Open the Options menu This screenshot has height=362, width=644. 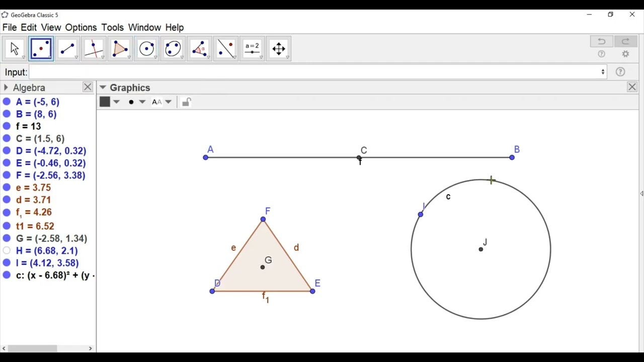tap(81, 27)
